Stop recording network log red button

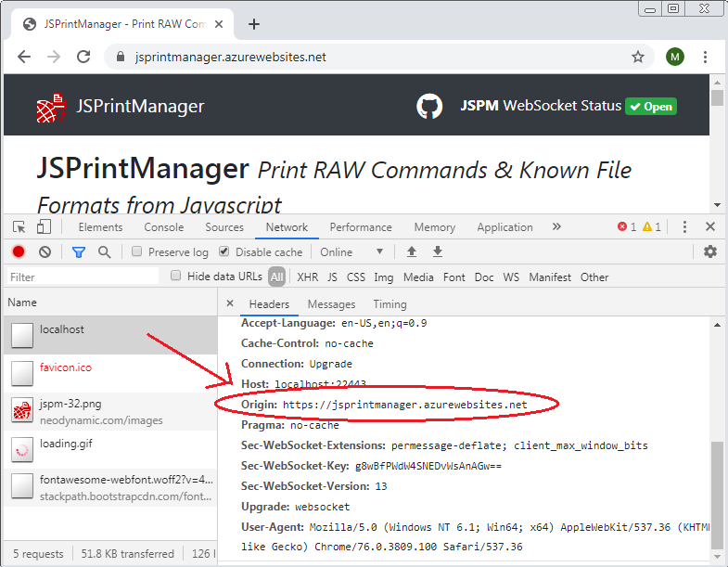[x=19, y=251]
